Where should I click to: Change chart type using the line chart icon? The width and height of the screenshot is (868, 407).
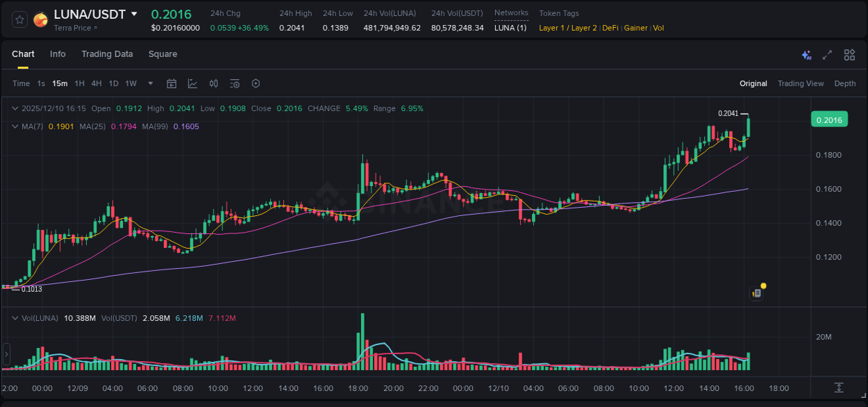click(192, 83)
